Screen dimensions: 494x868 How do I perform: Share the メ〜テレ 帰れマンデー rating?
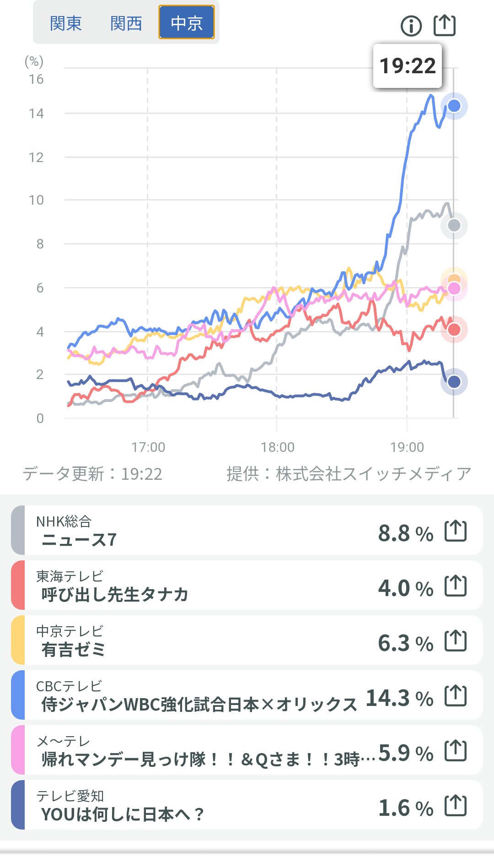click(x=456, y=751)
